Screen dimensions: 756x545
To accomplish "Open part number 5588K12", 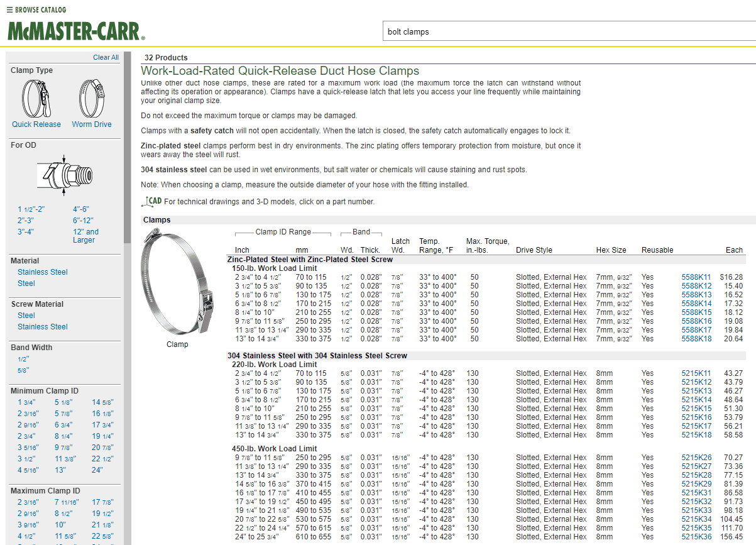I will pos(696,286).
